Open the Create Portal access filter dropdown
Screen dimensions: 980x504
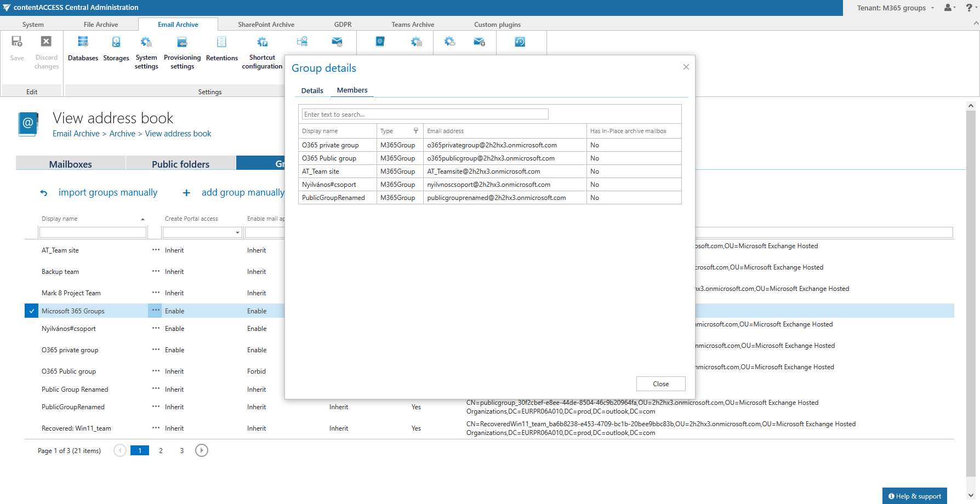(236, 232)
